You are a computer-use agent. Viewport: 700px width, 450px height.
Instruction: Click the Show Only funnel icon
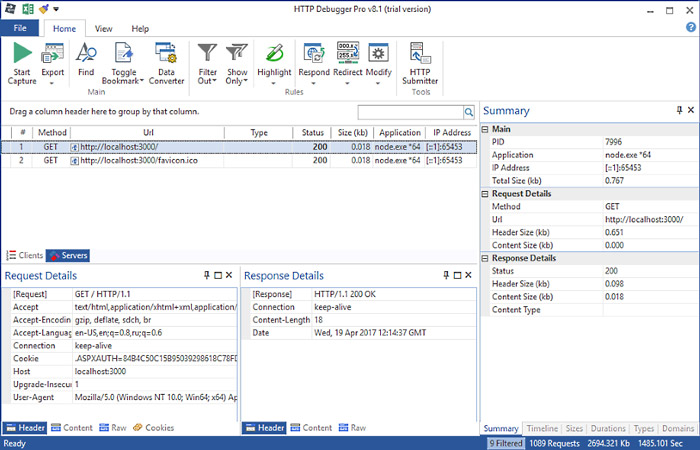point(237,53)
